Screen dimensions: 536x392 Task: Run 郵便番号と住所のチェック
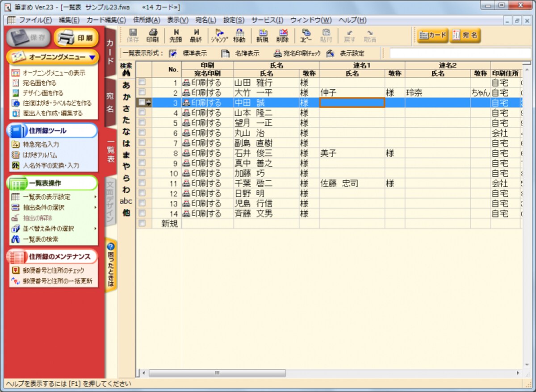pyautogui.click(x=47, y=271)
